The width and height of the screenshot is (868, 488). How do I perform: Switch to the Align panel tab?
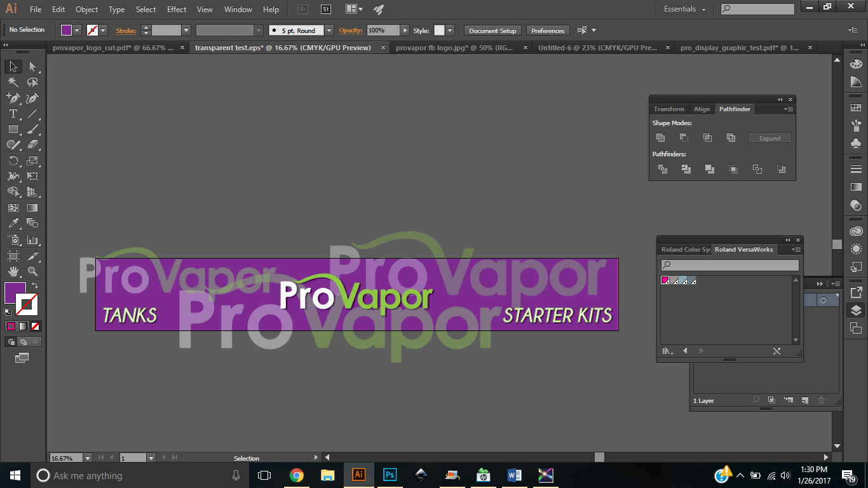pos(702,109)
